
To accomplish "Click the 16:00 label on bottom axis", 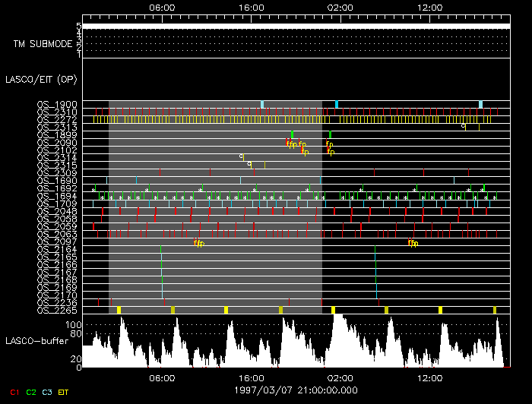I will [x=252, y=377].
